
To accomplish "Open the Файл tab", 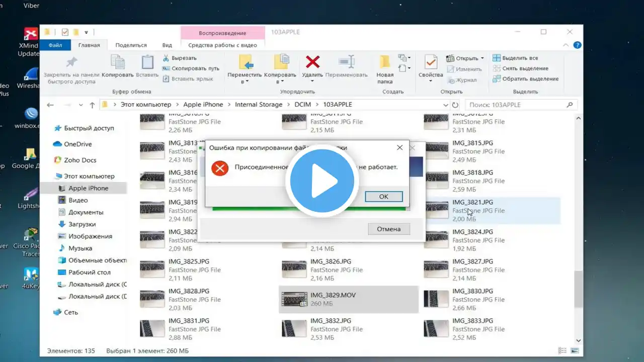I will coord(56,45).
